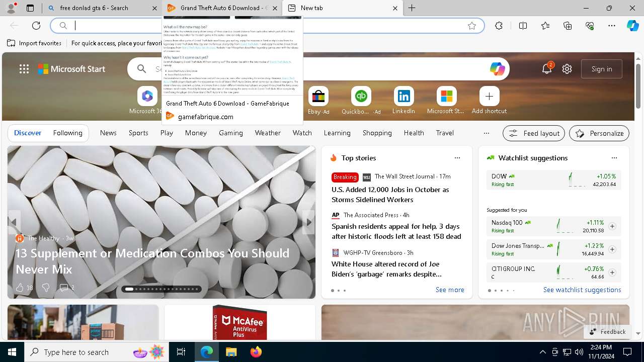Open a new browser tab

pos(412,8)
